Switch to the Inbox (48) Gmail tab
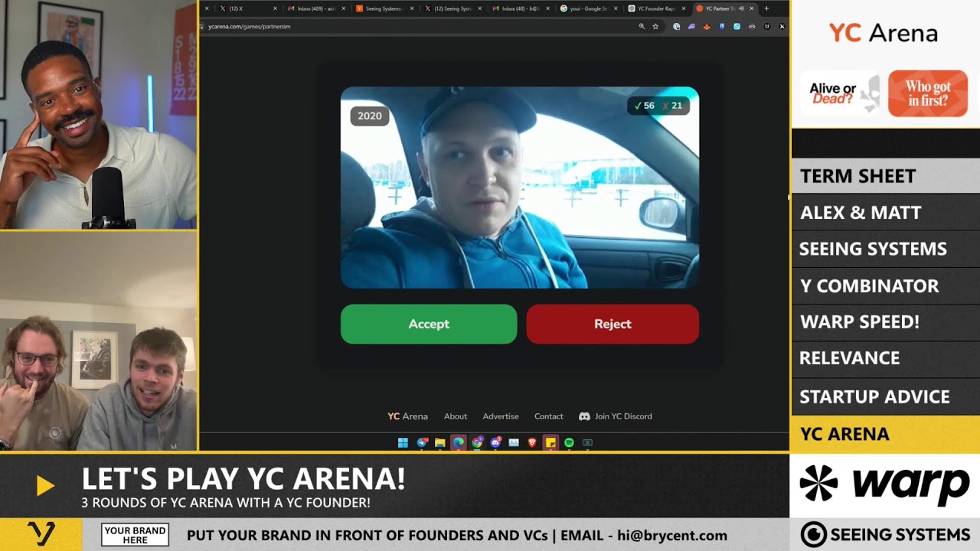 coord(520,8)
